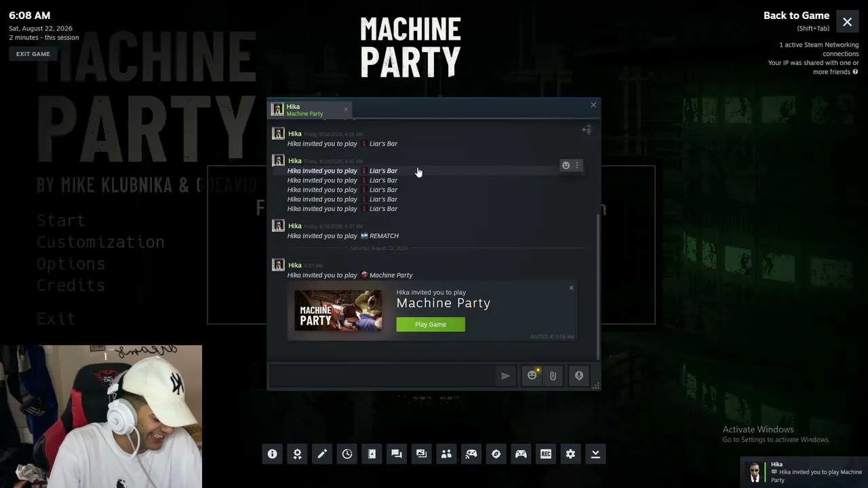The image size is (868, 488).
Task: Click the chat window vertical scrollbar
Action: (x=597, y=287)
